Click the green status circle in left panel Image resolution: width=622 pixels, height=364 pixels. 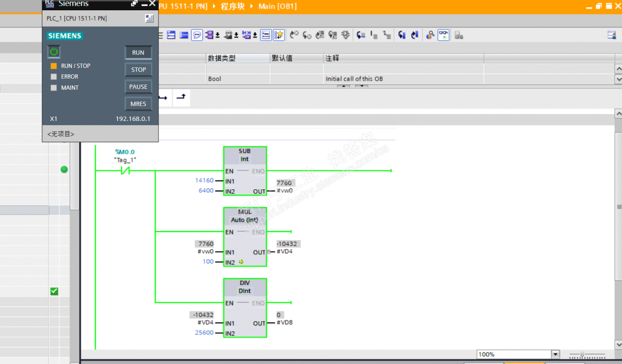(64, 169)
